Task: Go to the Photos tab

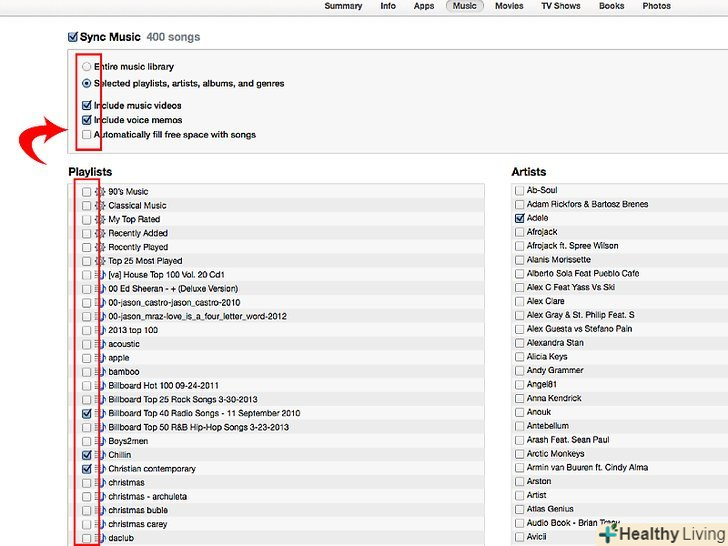Action: pos(656,6)
